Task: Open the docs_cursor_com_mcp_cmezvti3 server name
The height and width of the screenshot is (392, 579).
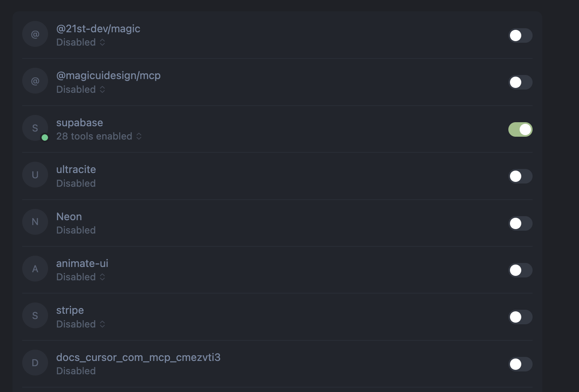Action: pyautogui.click(x=138, y=357)
